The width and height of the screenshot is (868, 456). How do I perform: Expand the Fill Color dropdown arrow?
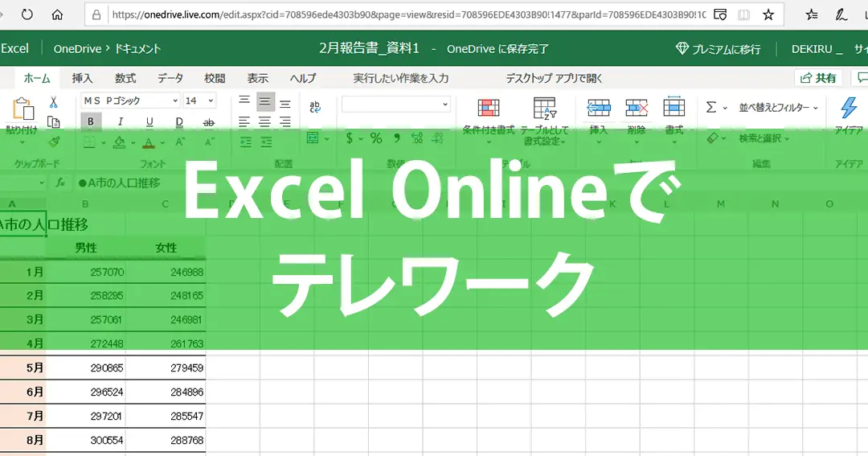[133, 143]
